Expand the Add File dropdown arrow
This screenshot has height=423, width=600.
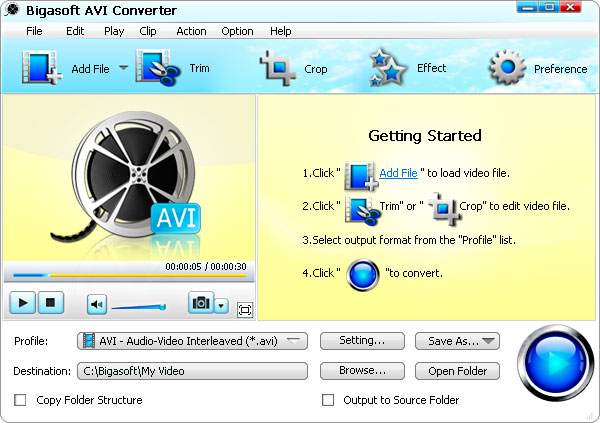pos(123,67)
